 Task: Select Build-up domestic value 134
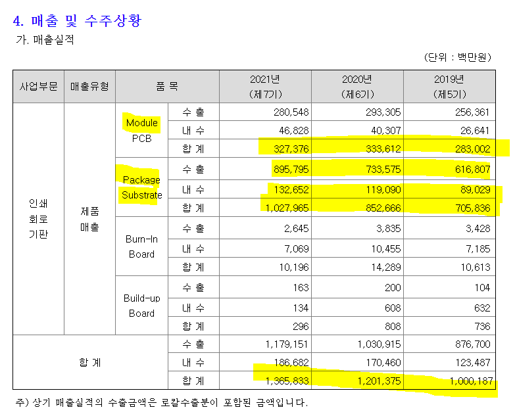tap(301, 308)
